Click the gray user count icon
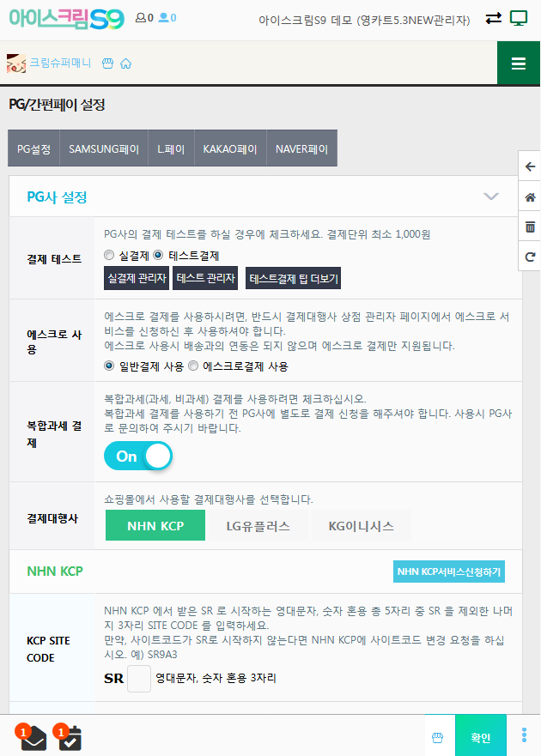541x756 pixels. click(141, 18)
